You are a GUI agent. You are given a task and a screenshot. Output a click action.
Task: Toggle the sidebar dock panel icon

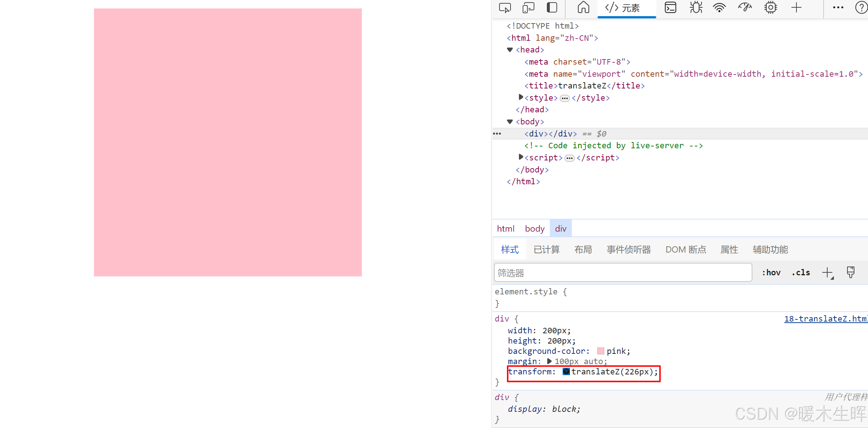(x=552, y=8)
